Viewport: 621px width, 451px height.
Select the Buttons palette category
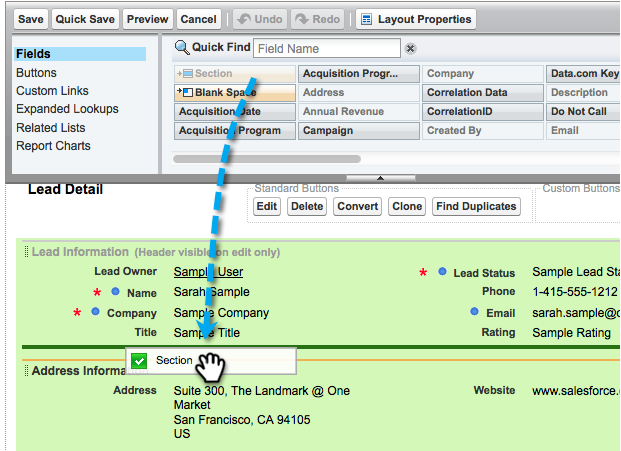coord(36,73)
